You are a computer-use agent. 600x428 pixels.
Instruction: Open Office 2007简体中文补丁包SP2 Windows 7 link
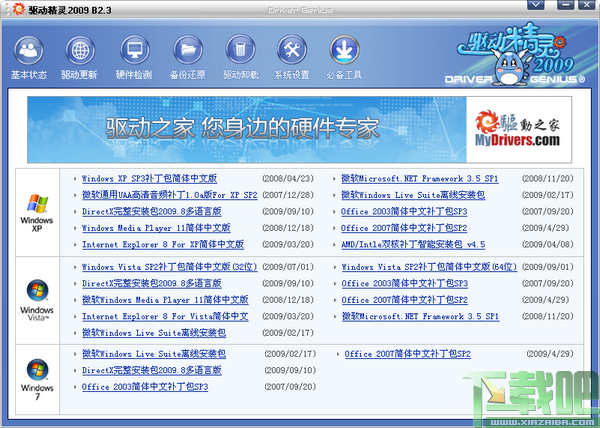click(408, 354)
